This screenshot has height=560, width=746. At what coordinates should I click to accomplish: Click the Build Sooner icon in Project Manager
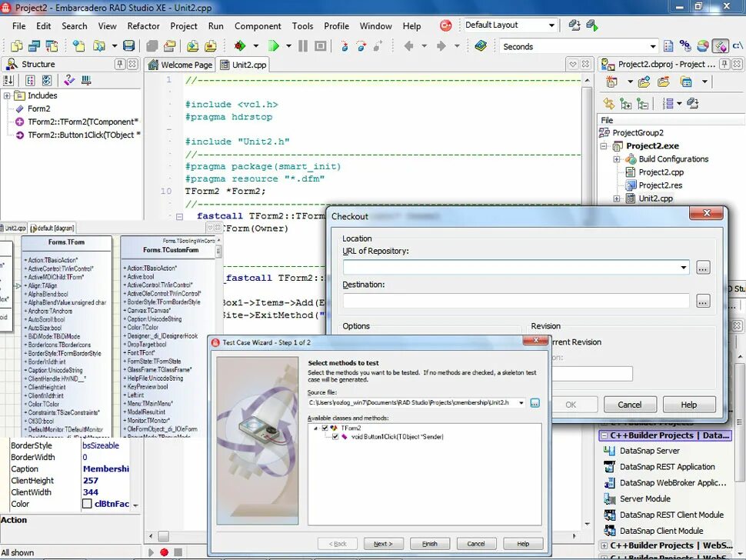pos(693,103)
